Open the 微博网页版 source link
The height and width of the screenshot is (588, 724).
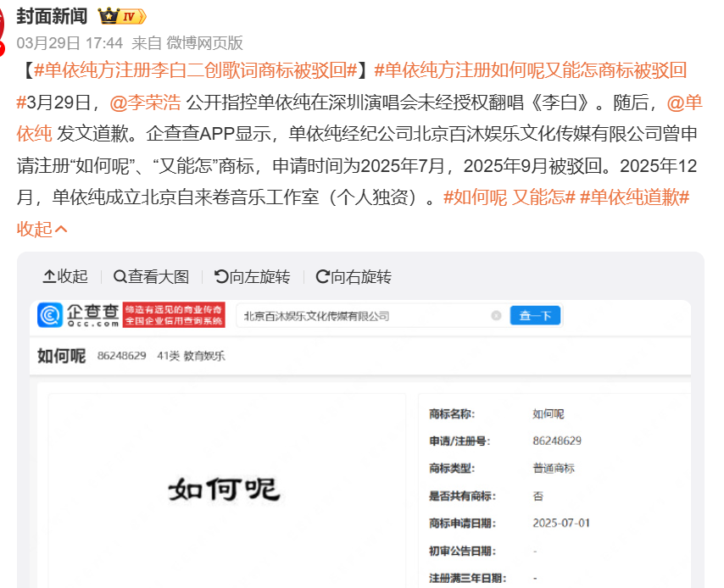pyautogui.click(x=204, y=43)
